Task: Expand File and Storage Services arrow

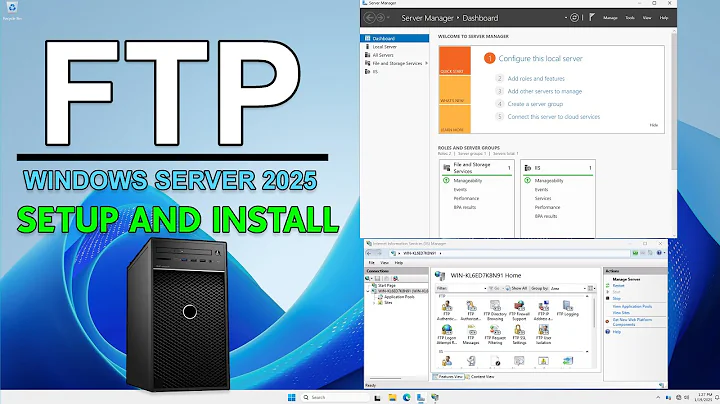Action: [427, 63]
